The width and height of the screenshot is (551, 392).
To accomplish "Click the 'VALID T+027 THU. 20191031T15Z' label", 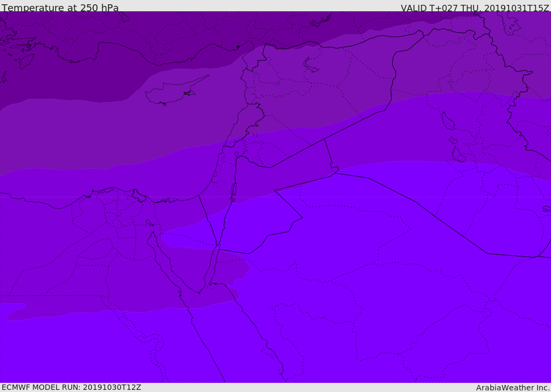I will click(475, 8).
